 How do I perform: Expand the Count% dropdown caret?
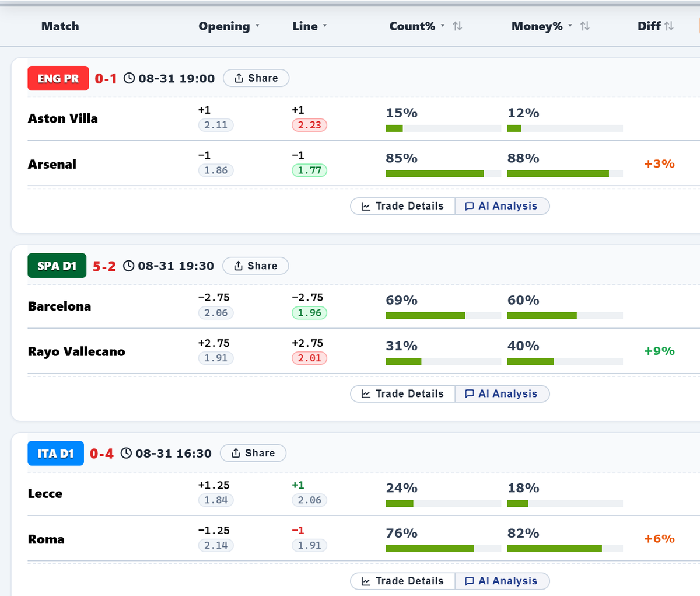coord(443,26)
